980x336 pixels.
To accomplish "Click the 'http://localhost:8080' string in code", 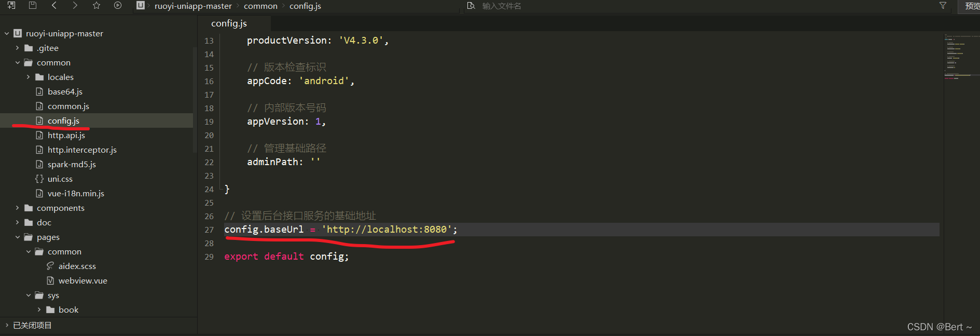I will (x=387, y=229).
